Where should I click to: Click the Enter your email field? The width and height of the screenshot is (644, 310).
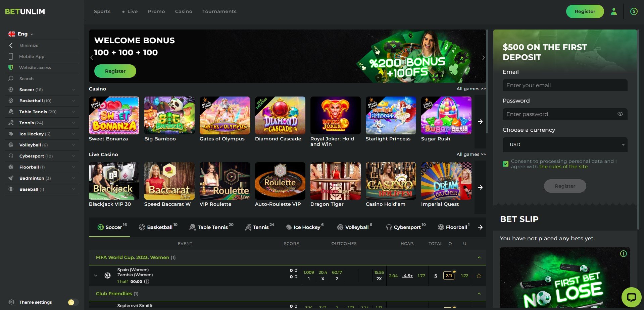[565, 85]
